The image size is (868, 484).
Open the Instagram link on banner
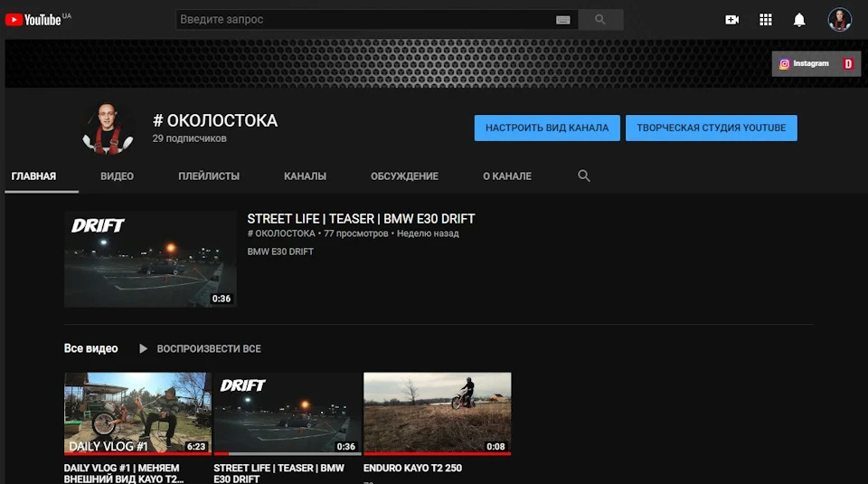(805, 63)
